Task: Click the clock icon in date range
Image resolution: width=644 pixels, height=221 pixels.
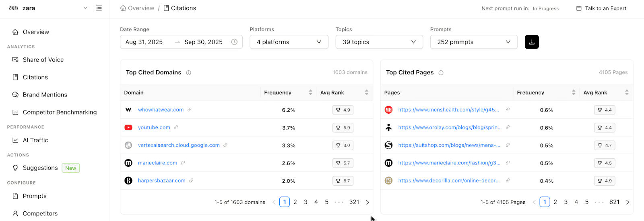Action: pos(234,42)
